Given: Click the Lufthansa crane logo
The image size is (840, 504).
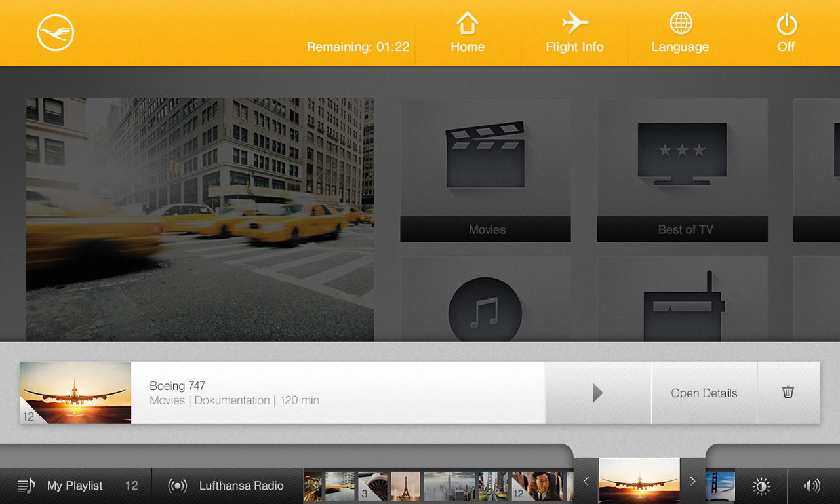Looking at the screenshot, I should pos(56,33).
